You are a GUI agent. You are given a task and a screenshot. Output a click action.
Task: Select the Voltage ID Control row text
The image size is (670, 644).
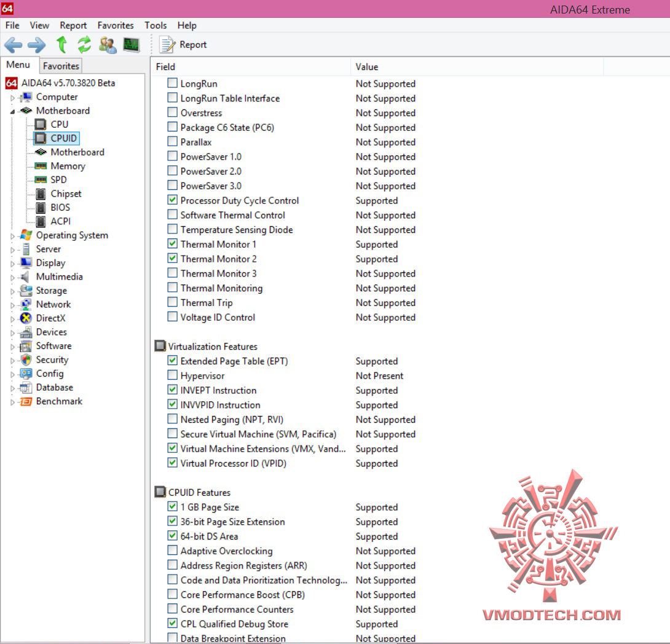(218, 317)
